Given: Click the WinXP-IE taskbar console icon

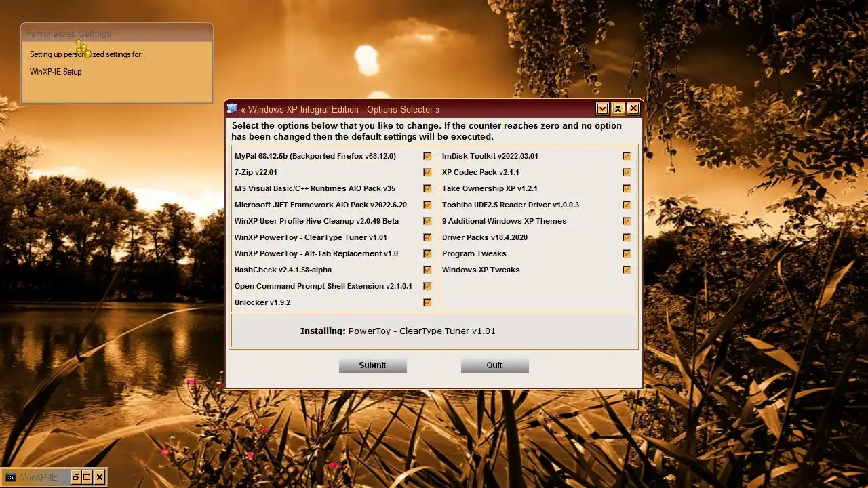Looking at the screenshot, I should [11, 477].
